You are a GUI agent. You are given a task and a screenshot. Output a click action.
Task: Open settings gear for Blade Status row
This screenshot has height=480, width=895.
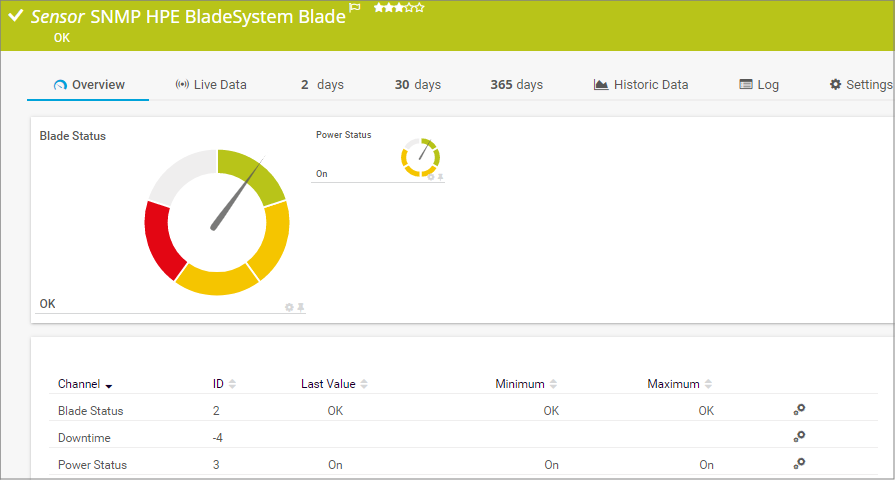[799, 409]
